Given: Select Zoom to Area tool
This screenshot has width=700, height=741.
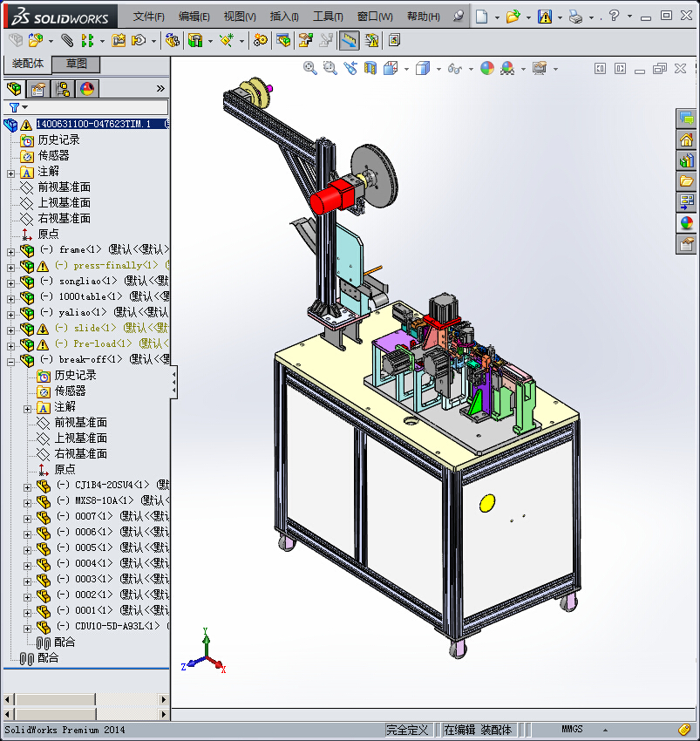Looking at the screenshot, I should [x=330, y=69].
